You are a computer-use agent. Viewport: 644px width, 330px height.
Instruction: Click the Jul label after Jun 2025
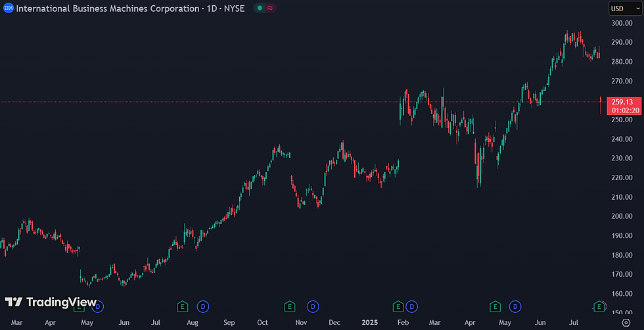575,323
